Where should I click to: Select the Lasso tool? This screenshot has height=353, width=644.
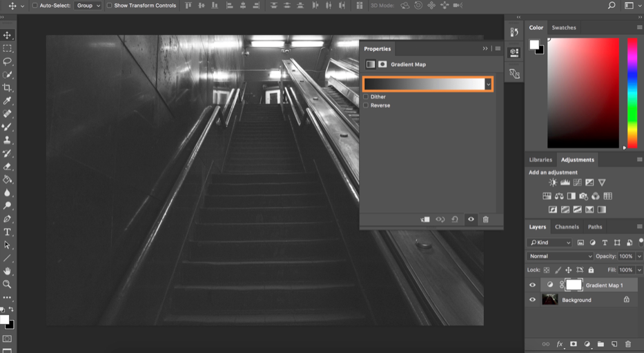pos(7,61)
